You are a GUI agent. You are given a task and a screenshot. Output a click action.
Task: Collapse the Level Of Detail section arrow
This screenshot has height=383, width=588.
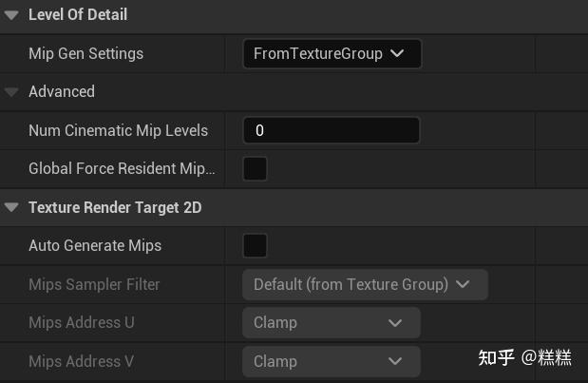tap(11, 15)
